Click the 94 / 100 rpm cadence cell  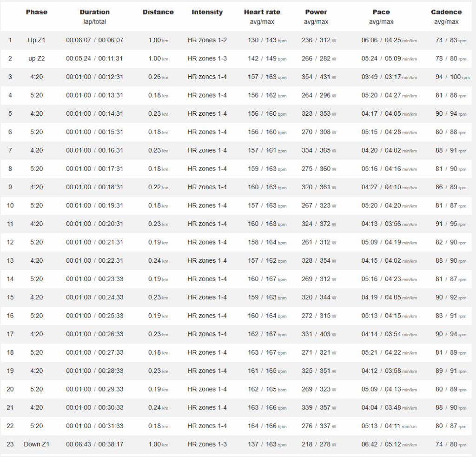tap(452, 77)
